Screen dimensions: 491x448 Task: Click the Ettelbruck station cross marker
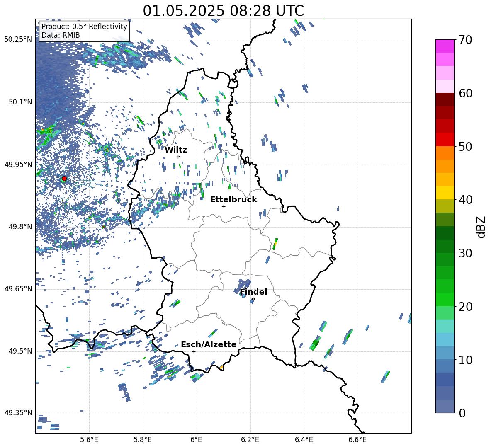click(x=224, y=206)
